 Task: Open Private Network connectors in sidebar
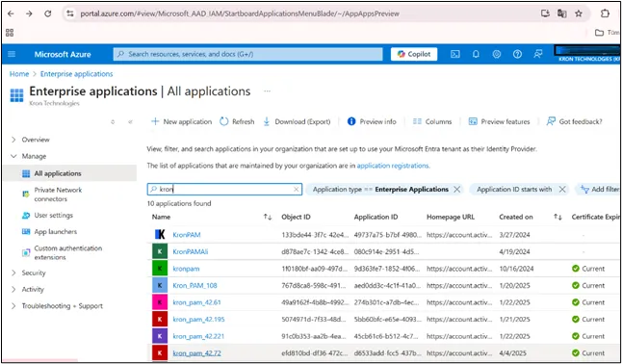pos(58,195)
